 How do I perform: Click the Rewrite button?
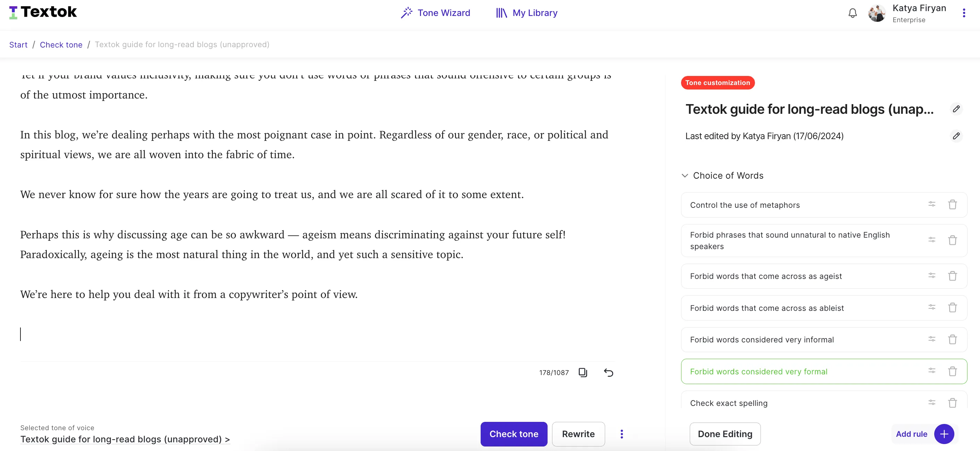[578, 434]
